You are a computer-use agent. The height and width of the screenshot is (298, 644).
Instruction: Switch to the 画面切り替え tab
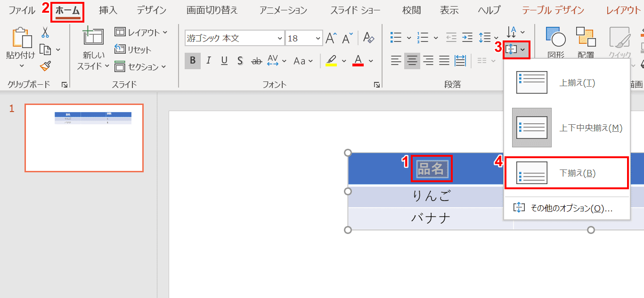[212, 10]
